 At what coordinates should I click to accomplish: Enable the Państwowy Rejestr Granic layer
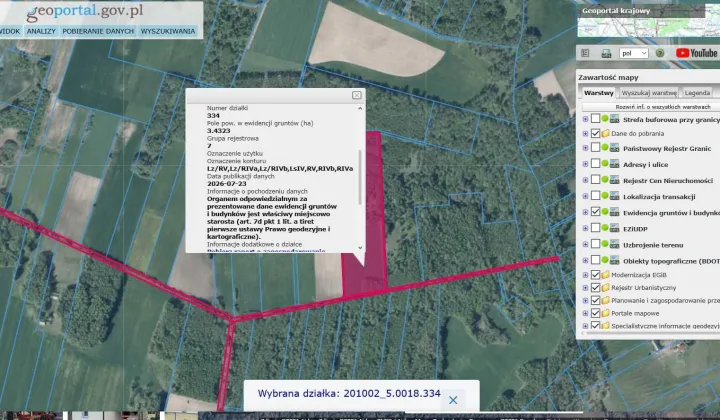596,148
